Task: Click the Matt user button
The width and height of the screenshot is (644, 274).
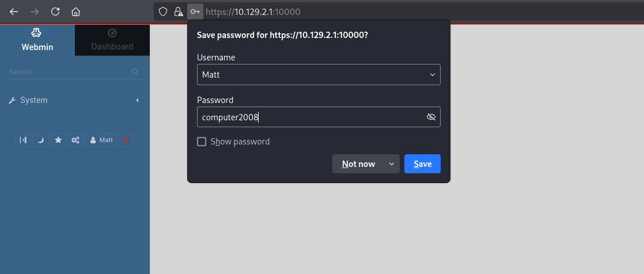Action: pos(101,140)
